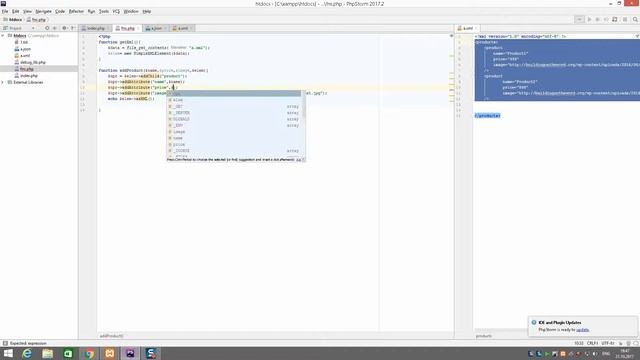
Task: Open the Help menu
Action: click(147, 11)
